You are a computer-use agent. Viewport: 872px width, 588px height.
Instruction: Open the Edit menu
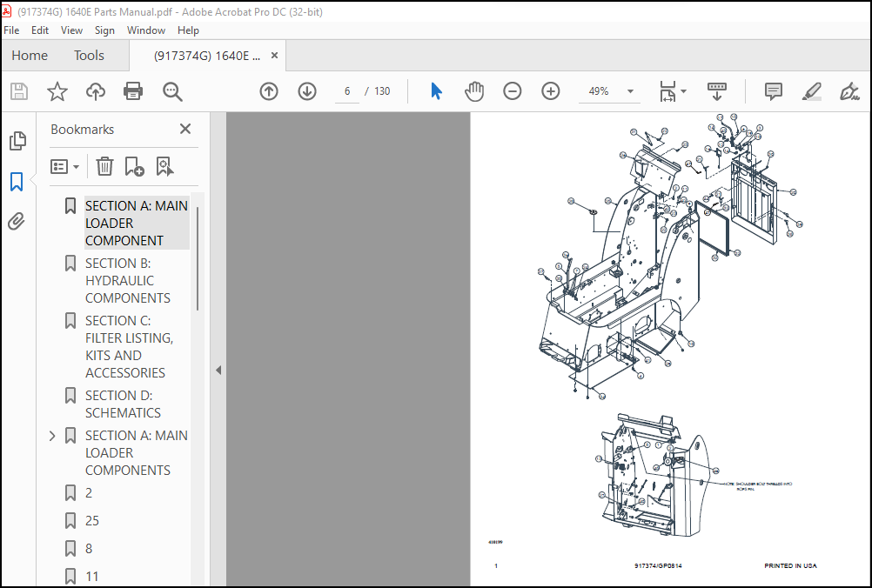(39, 30)
